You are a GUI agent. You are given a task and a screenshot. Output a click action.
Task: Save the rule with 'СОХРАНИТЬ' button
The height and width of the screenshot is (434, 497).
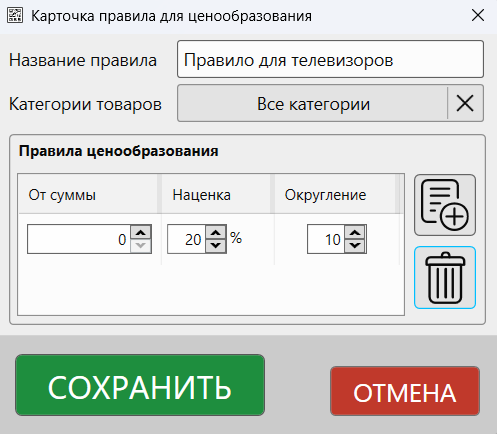[140, 385]
